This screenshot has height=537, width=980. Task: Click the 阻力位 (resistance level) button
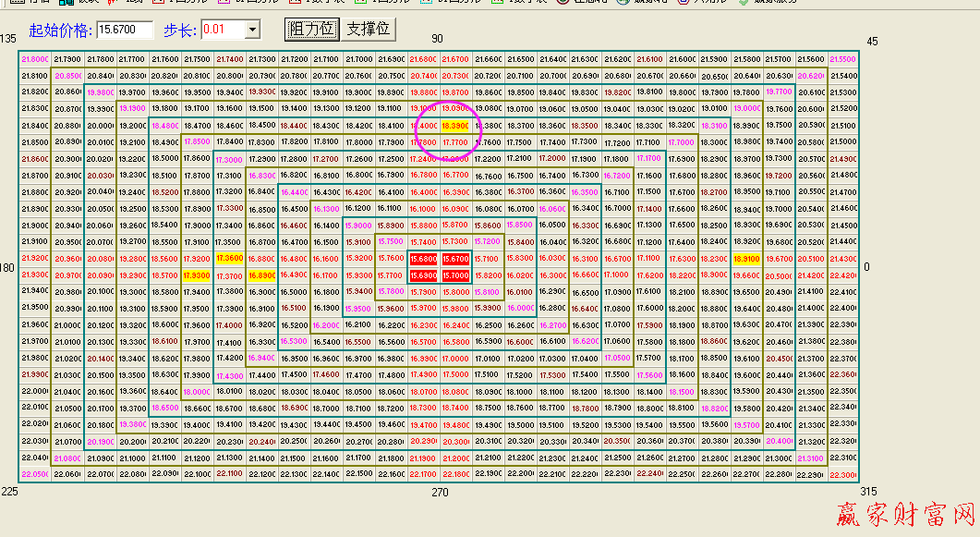click(x=311, y=29)
